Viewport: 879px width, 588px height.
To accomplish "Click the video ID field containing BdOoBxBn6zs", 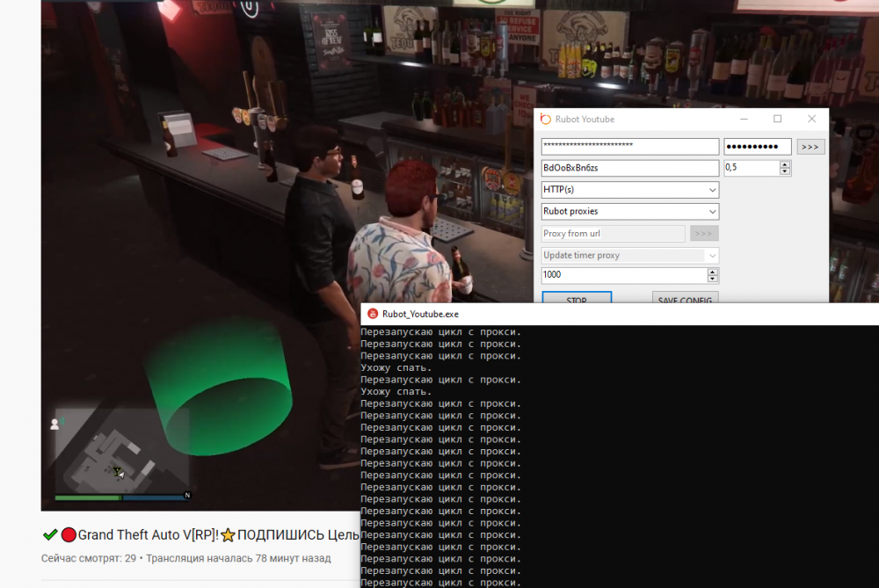I will (x=630, y=168).
